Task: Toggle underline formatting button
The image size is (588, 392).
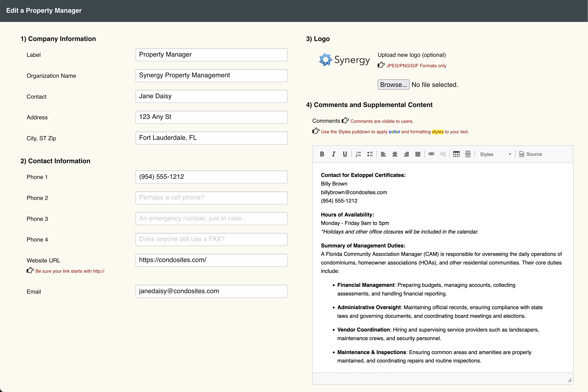Action: (345, 154)
